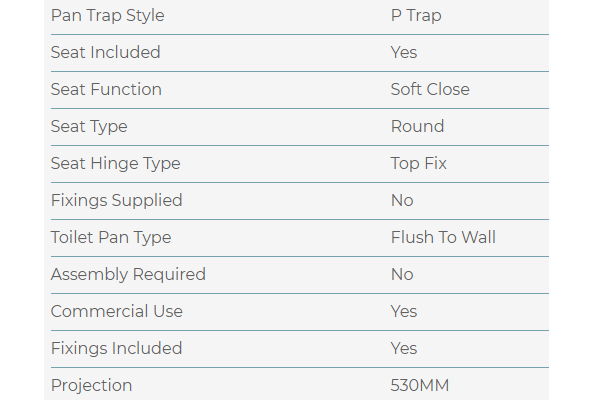Click the "Commercial Use" label
Viewport: 600px width, 400px height.
pyautogui.click(x=117, y=311)
